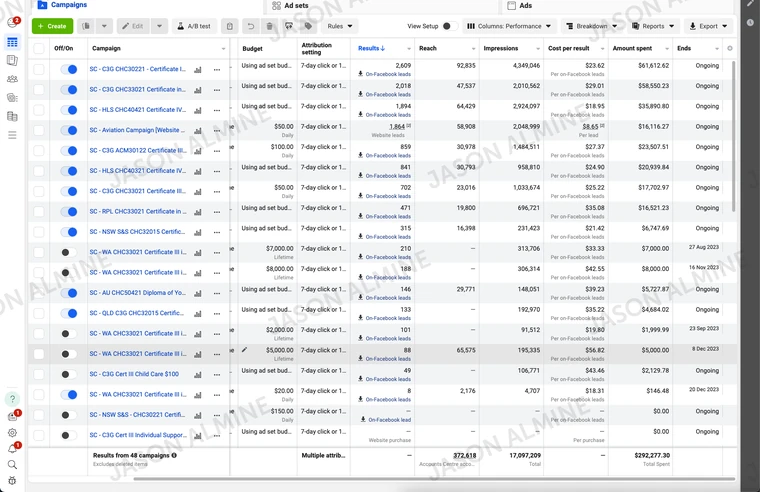Image resolution: width=760 pixels, height=492 pixels.
Task: Tick checkbox for SC - AU CHC50421 Diploma row
Action: click(39, 293)
